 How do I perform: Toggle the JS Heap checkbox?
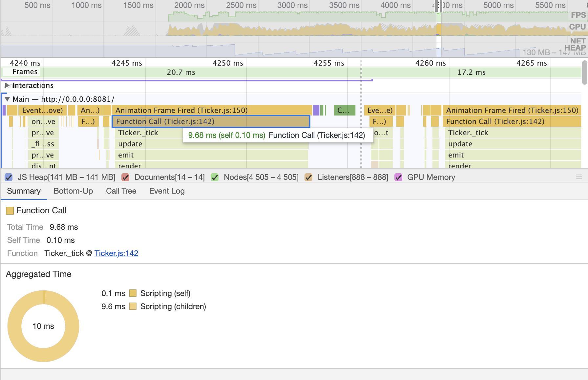[9, 178]
